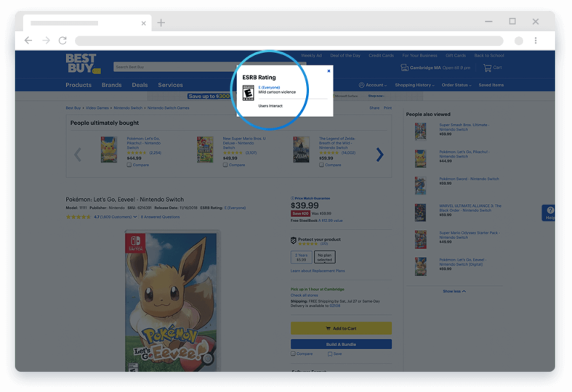Open the Services menu
The height and width of the screenshot is (392, 572).
click(170, 85)
